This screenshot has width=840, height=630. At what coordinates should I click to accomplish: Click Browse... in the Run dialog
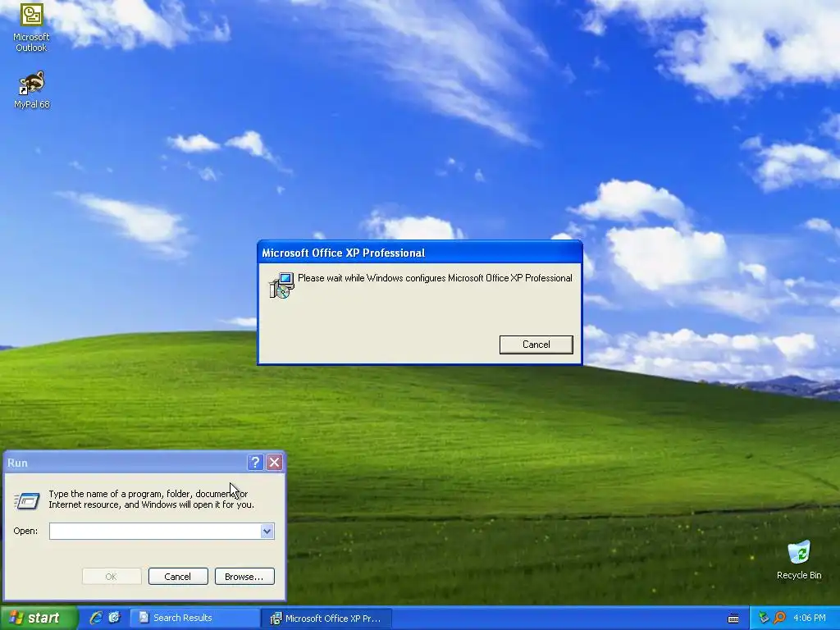click(x=244, y=577)
